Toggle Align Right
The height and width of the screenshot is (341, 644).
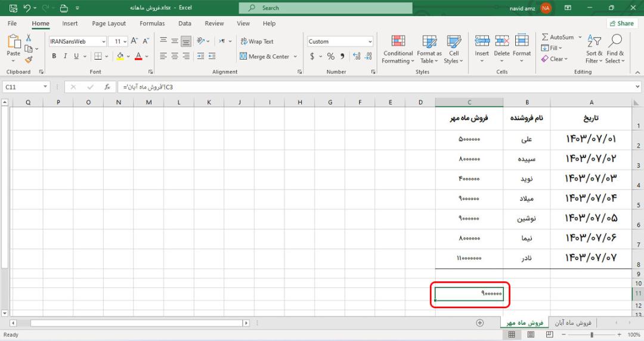[x=186, y=56]
